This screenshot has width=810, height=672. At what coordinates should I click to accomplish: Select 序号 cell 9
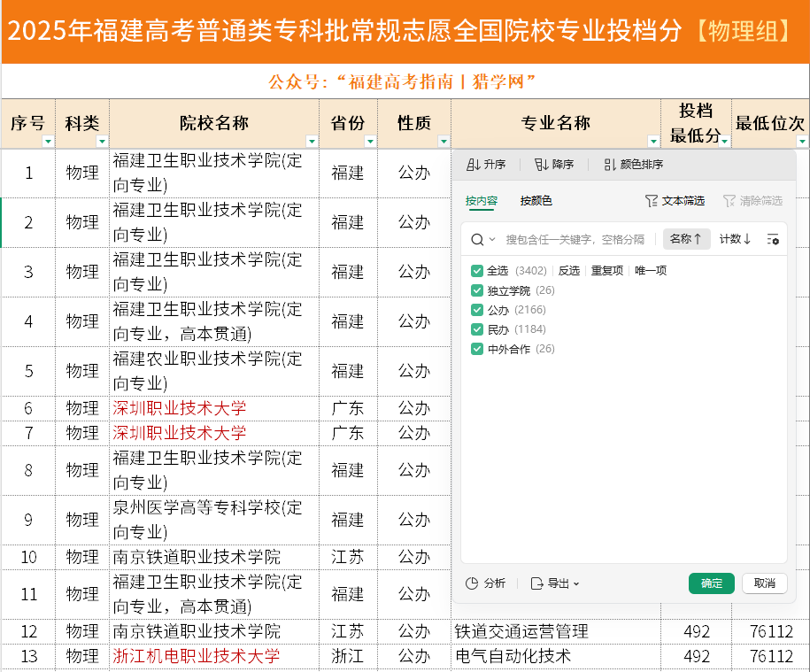point(28,520)
